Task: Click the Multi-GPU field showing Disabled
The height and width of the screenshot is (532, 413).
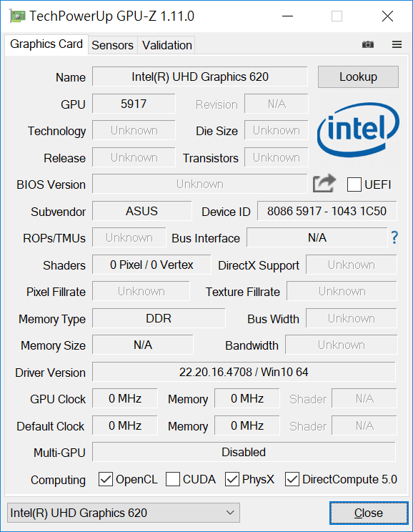Action: point(244,452)
